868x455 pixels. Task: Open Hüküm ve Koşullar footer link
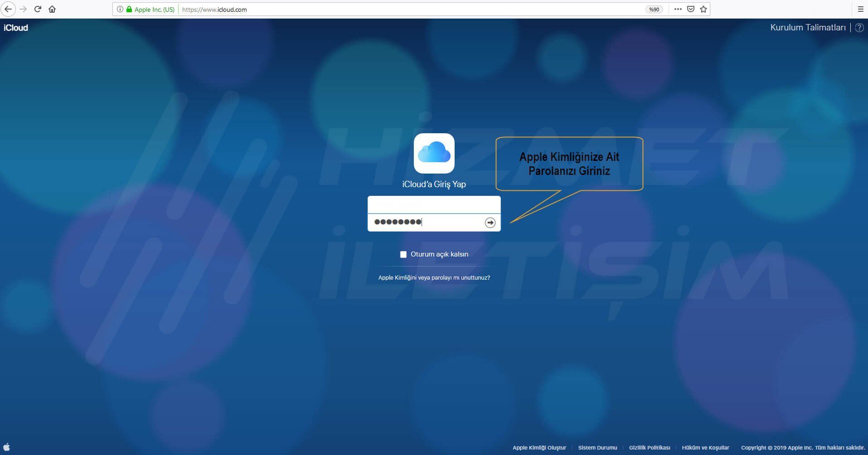click(x=705, y=448)
